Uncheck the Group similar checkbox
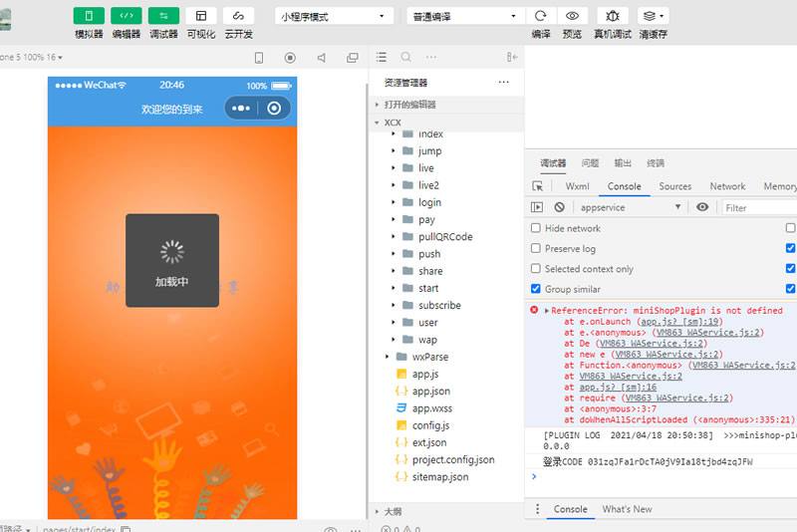Viewport: 797px width, 532px height. click(x=536, y=289)
